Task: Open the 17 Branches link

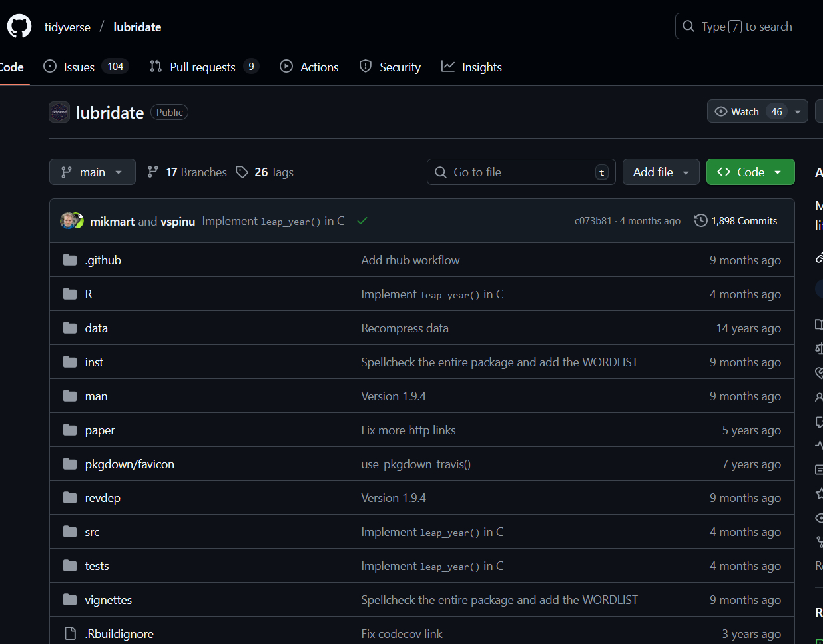Action: (x=187, y=172)
